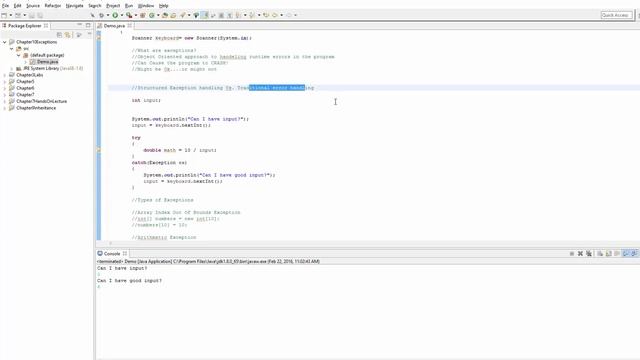
Task: Click the Terminate square console icon
Action: coord(572,253)
